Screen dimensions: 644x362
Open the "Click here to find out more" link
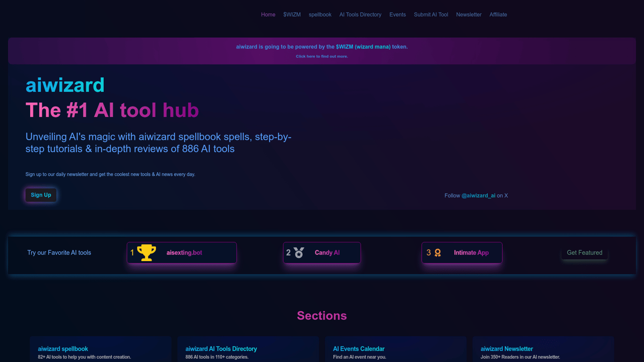322,57
